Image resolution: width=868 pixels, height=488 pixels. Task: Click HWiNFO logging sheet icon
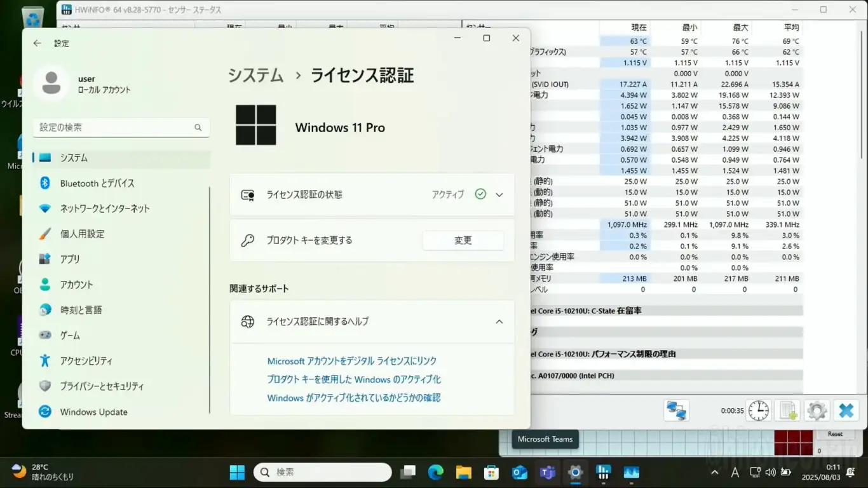coord(788,410)
